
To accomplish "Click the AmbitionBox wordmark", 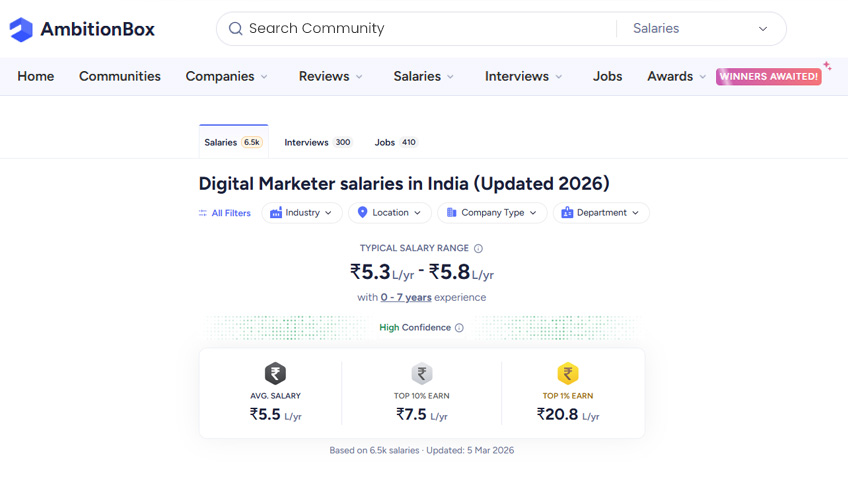I will tap(98, 29).
